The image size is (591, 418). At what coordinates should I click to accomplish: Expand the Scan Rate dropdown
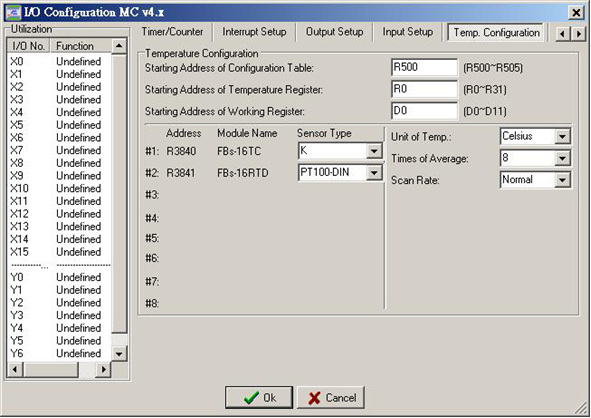(562, 180)
